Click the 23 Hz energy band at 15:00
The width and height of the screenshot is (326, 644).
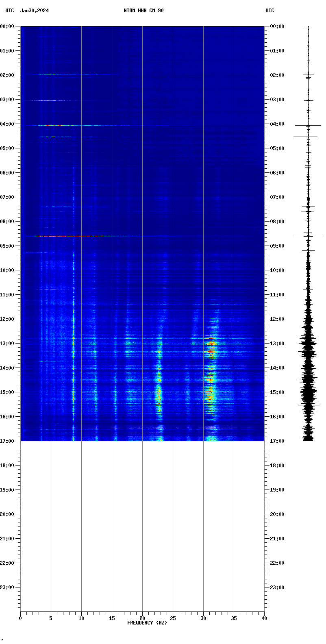tap(159, 392)
